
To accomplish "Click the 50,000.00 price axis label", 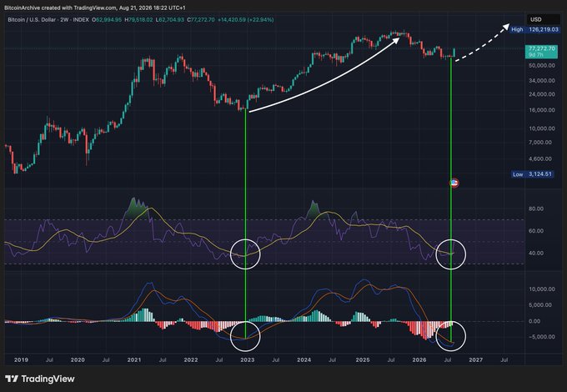I will 542,65.
